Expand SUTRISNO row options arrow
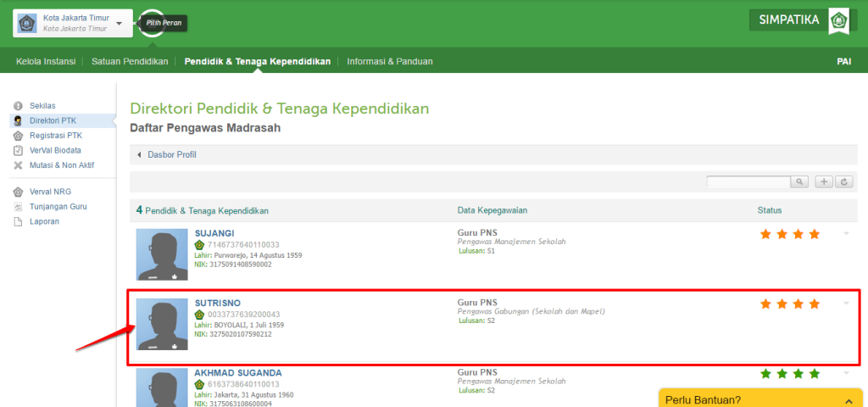Viewport: 868px width, 407px height. pyautogui.click(x=846, y=304)
